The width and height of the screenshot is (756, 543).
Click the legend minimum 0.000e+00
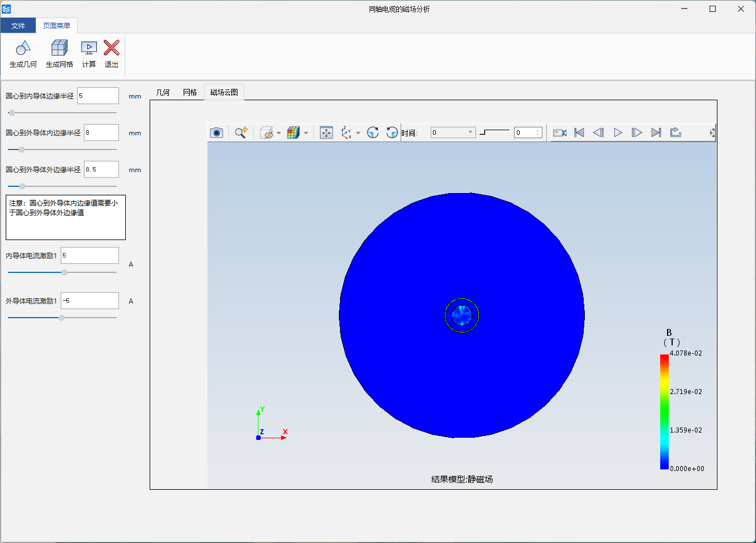click(x=687, y=469)
